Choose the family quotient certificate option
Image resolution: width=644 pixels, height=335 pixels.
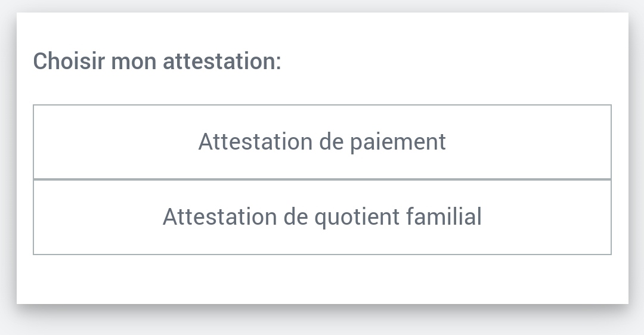pos(322,217)
